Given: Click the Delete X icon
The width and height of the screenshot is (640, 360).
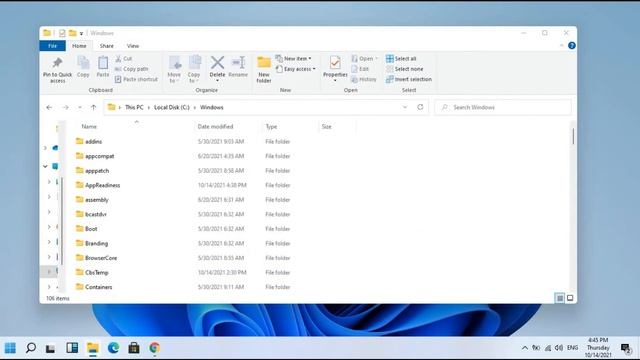Looking at the screenshot, I should point(217,62).
